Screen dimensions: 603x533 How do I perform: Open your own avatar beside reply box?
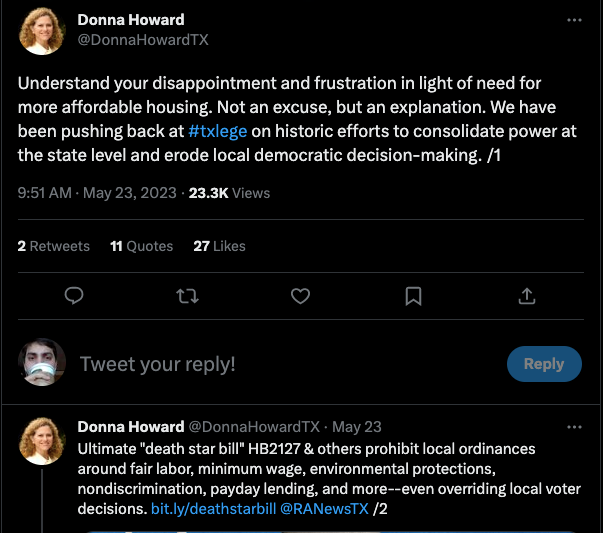[42, 362]
